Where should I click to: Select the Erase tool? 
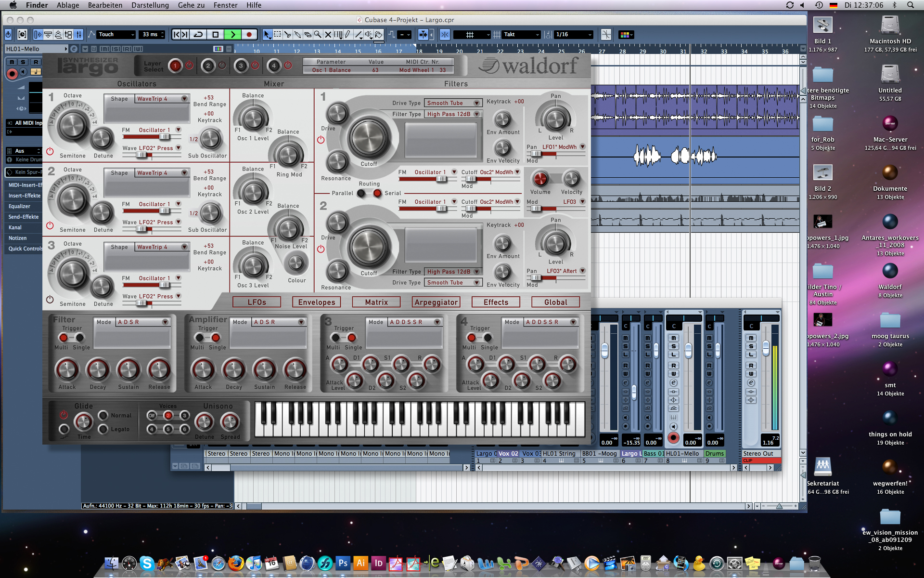(308, 35)
